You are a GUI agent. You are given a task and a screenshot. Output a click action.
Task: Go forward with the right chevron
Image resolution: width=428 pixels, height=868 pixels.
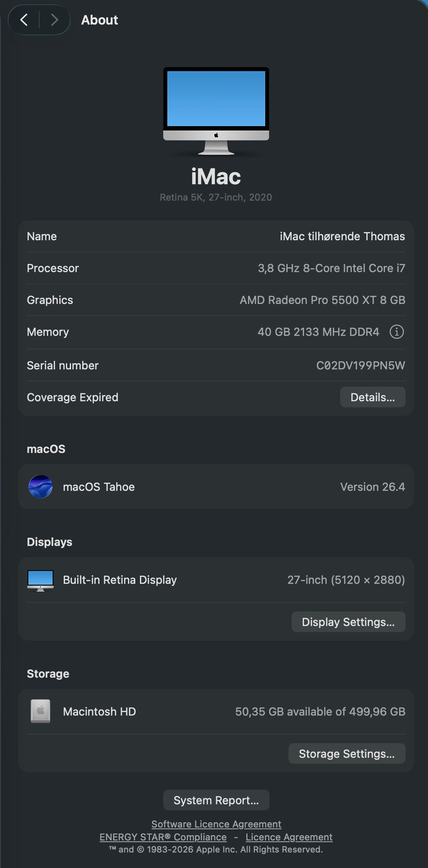pos(54,20)
